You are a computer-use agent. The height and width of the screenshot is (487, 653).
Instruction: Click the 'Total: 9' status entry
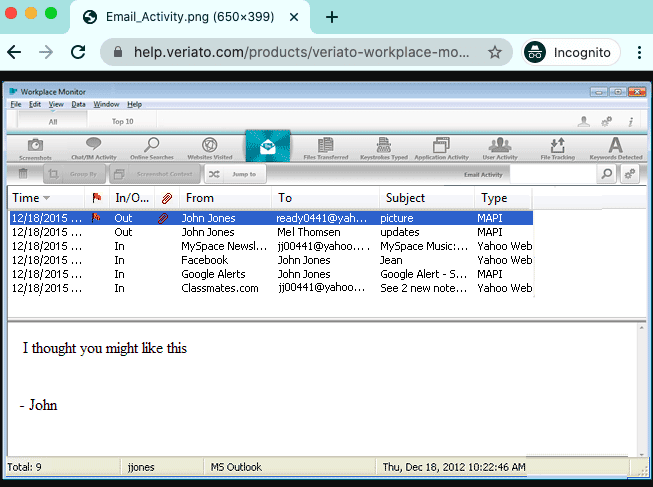pyautogui.click(x=24, y=467)
